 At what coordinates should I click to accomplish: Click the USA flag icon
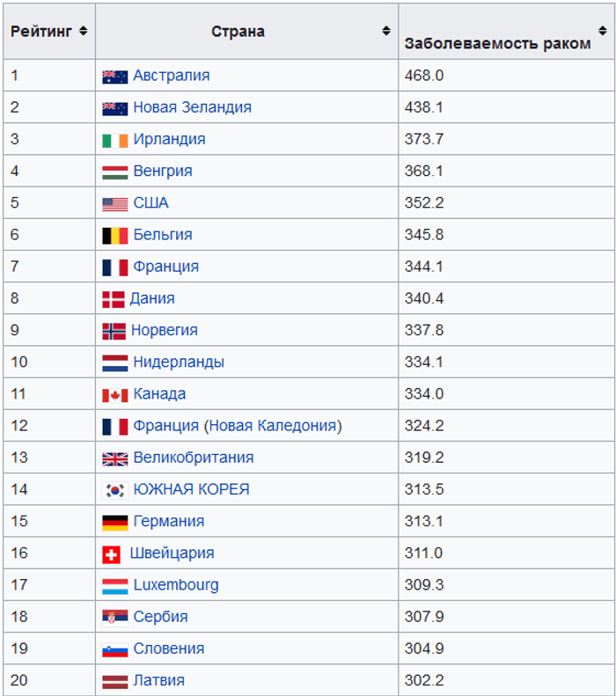point(114,204)
